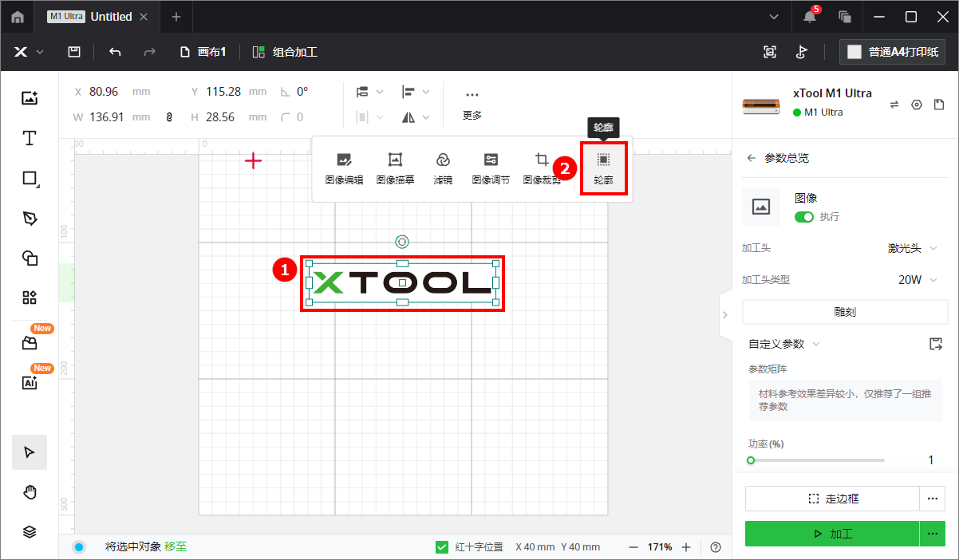Start processing with the 加工 button
Screen dimensions: 959x560
(x=832, y=534)
